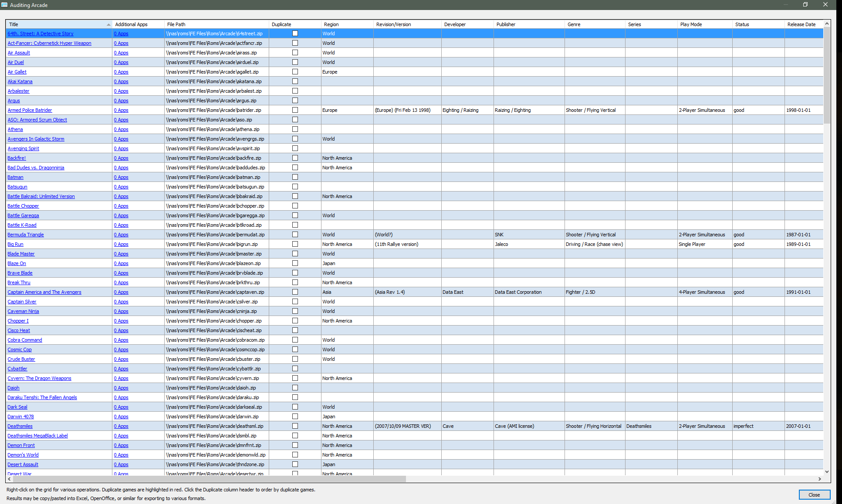Open the Armed Police Batrider title link
Image resolution: width=842 pixels, height=504 pixels.
[x=30, y=110]
